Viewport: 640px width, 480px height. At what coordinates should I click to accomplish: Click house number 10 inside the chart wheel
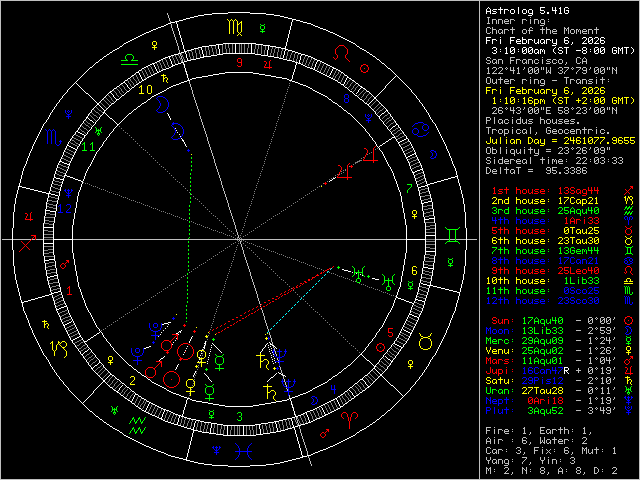coord(146,89)
